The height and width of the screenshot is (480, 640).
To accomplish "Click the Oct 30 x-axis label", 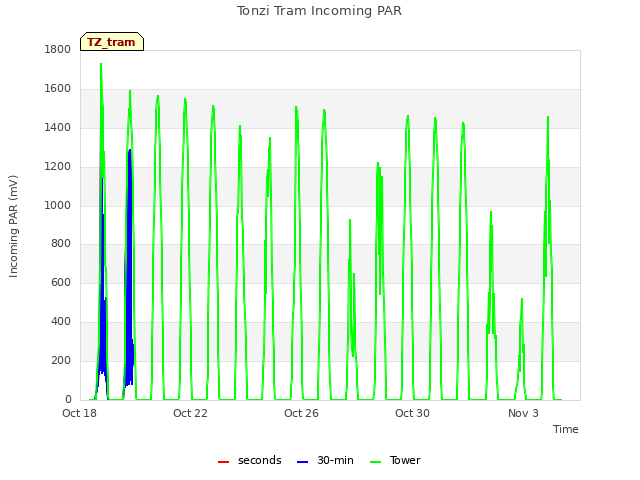I will (x=412, y=413).
